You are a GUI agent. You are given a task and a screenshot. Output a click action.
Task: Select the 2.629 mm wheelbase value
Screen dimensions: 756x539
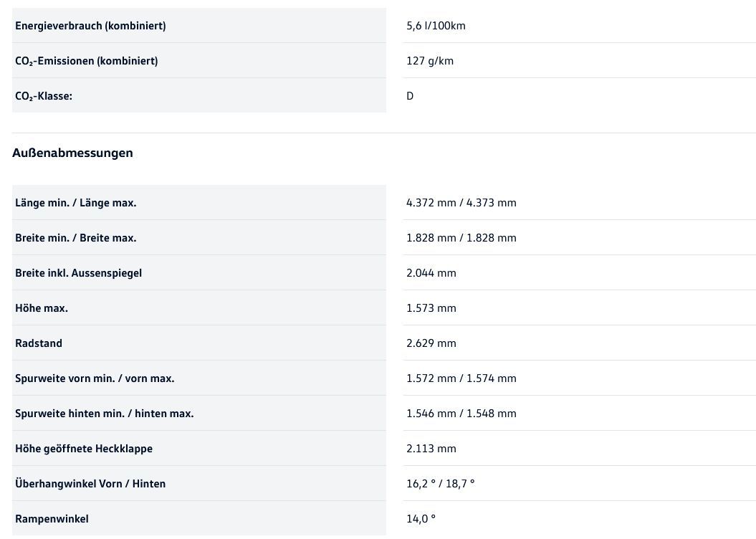click(x=431, y=343)
